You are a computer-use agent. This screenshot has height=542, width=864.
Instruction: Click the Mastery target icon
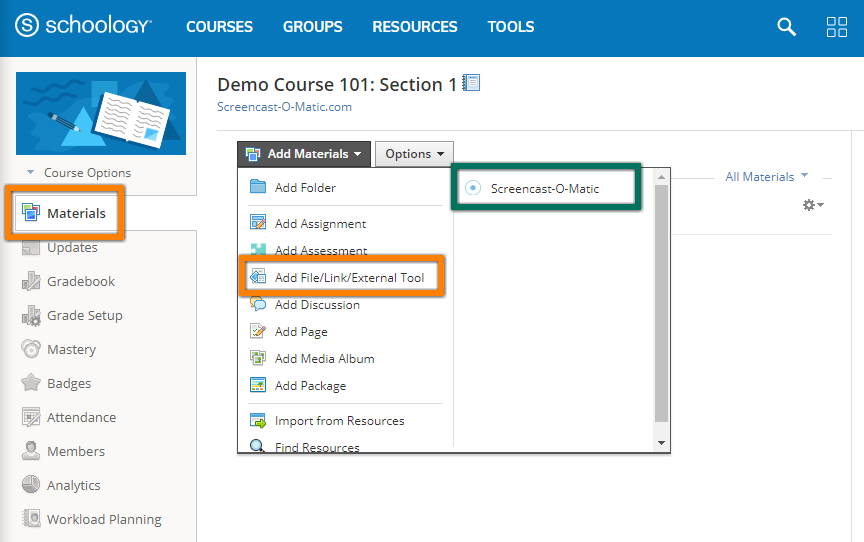click(31, 349)
